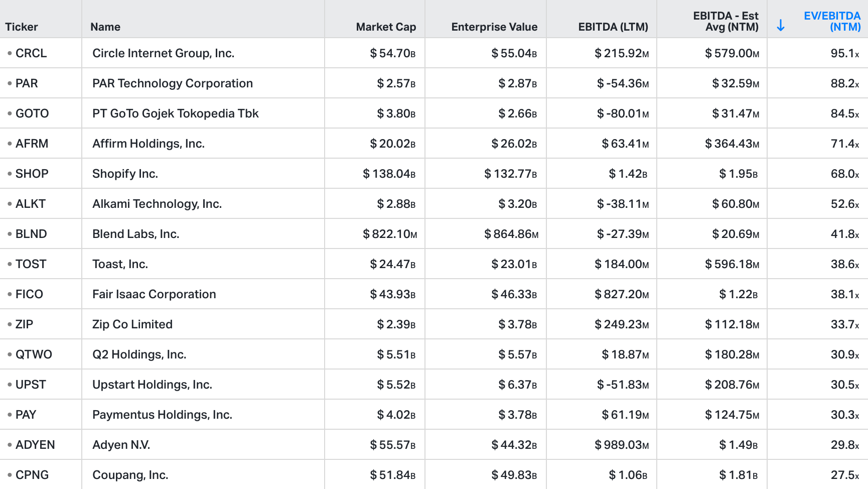Open the UPST ticker
The height and width of the screenshot is (489, 868).
(31, 385)
